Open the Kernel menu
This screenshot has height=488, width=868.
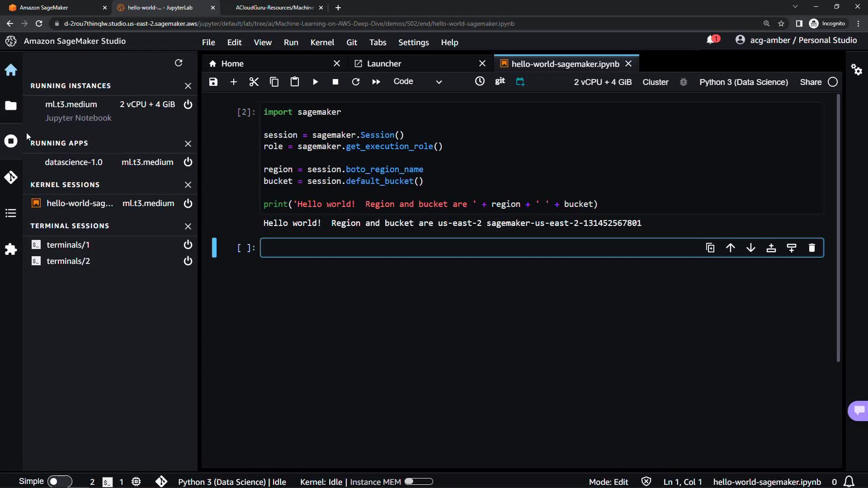point(322,42)
